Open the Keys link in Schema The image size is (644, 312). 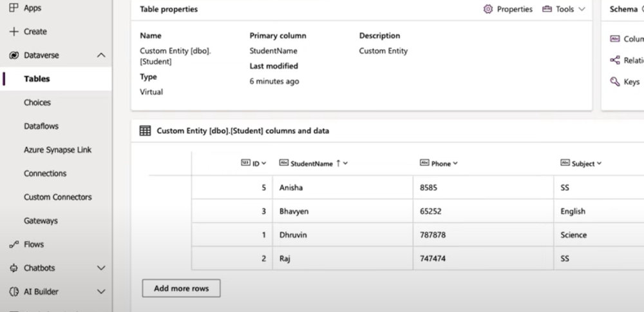631,82
